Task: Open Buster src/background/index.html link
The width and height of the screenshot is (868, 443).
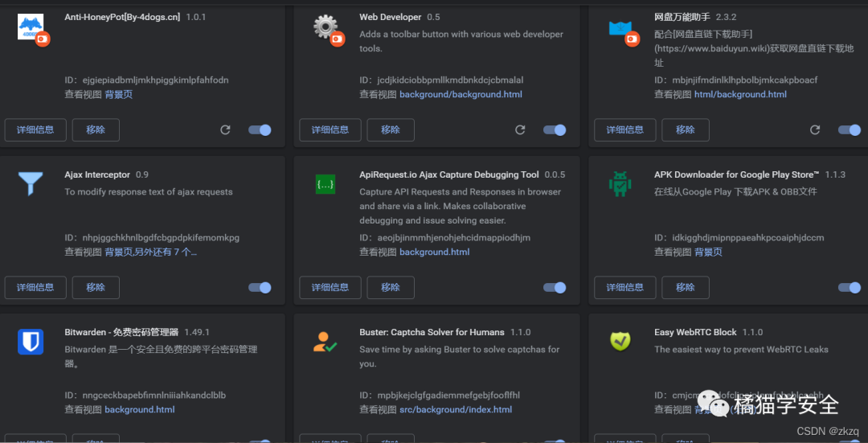Action: (456, 410)
